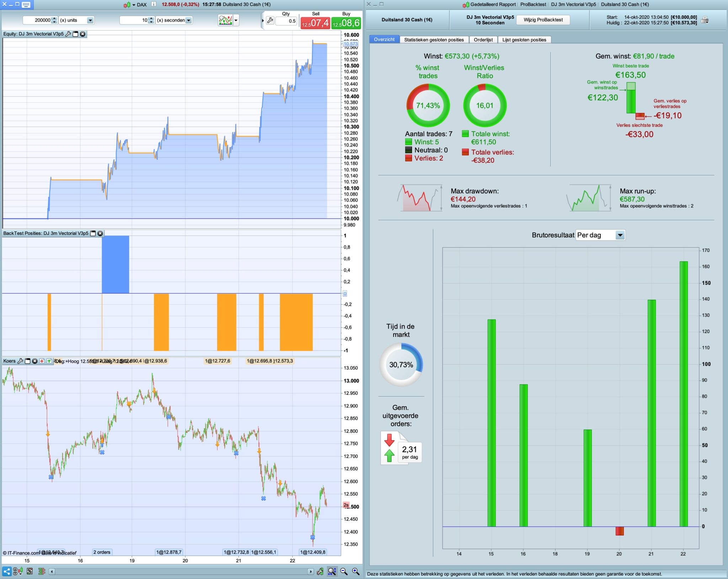This screenshot has height=579, width=728.
Task: Click the order book ladder icon
Action: click(x=42, y=571)
